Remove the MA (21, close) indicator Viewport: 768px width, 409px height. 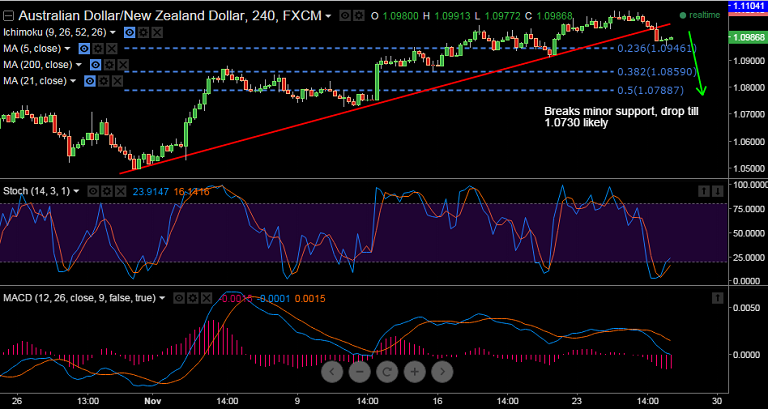pos(117,81)
